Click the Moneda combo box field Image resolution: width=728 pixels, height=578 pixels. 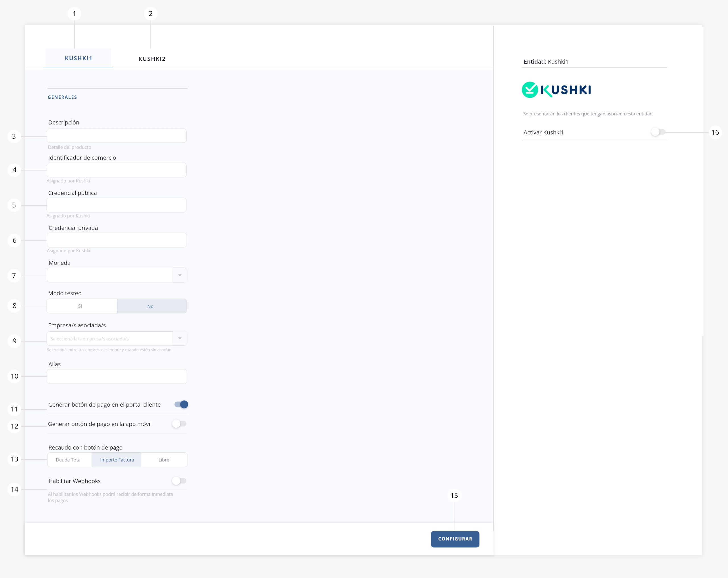117,275
